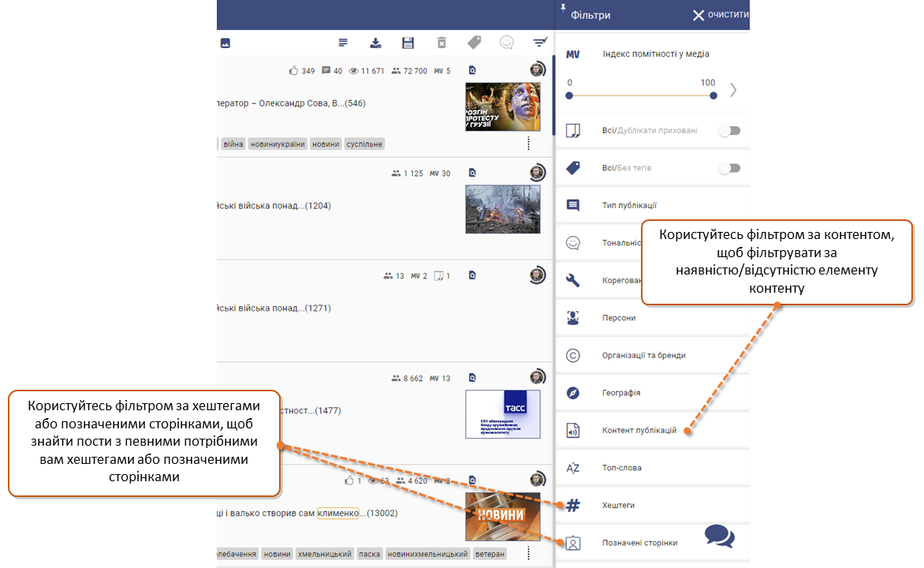Click the tag icon beside Всі/Без тегів
The image size is (924, 568).
click(x=573, y=168)
